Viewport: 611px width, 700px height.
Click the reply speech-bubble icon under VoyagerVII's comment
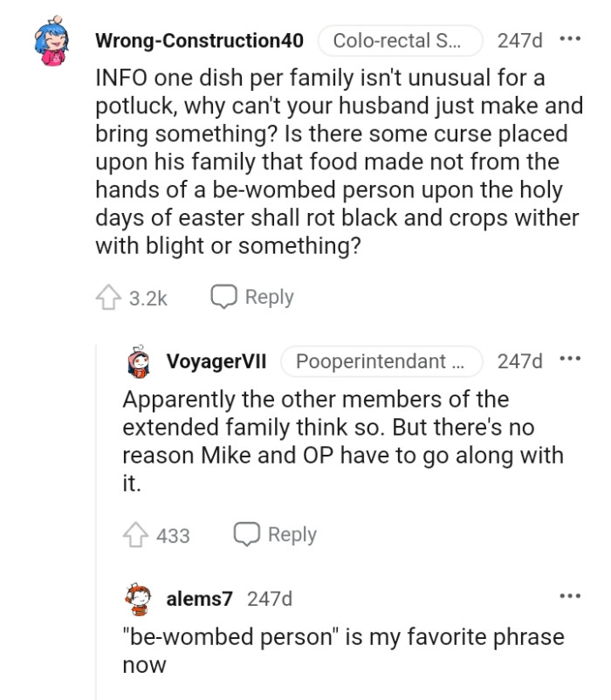[x=247, y=535]
